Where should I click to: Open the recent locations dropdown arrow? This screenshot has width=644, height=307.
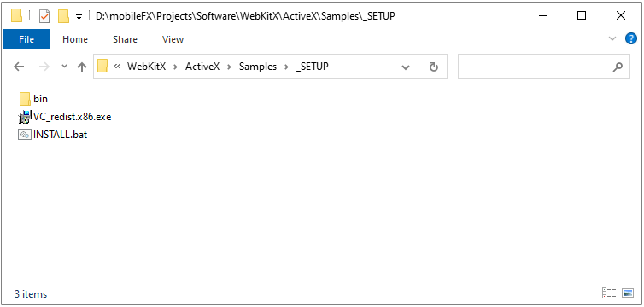[x=64, y=66]
